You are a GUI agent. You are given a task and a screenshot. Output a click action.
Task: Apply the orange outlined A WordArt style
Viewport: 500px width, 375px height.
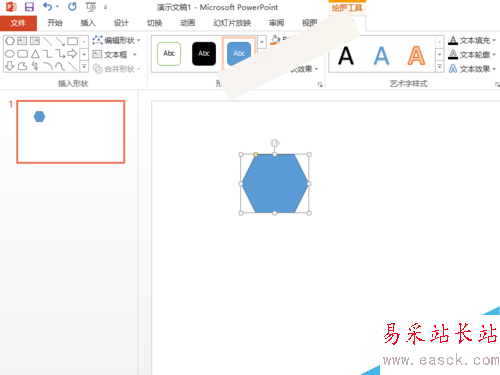[x=416, y=56]
